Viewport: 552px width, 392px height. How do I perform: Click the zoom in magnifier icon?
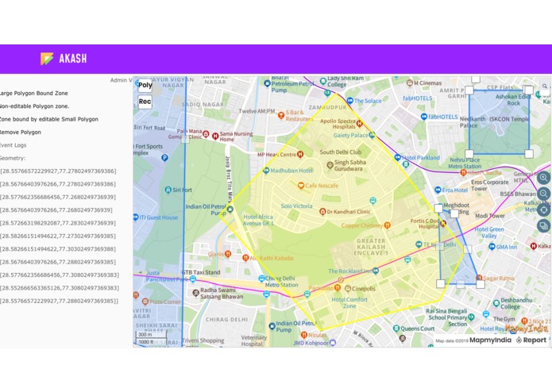click(x=543, y=177)
